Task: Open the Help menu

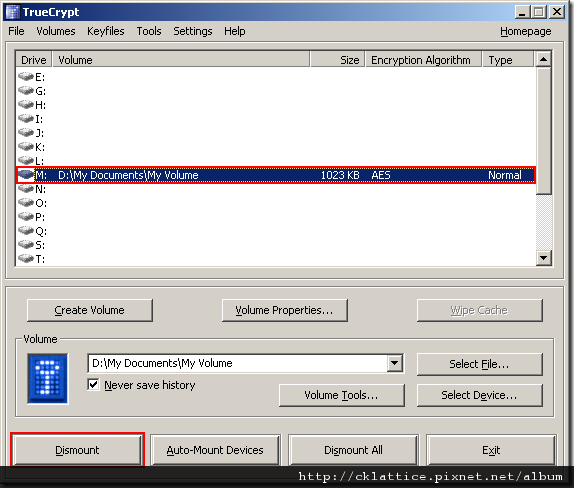Action: pyautogui.click(x=235, y=31)
